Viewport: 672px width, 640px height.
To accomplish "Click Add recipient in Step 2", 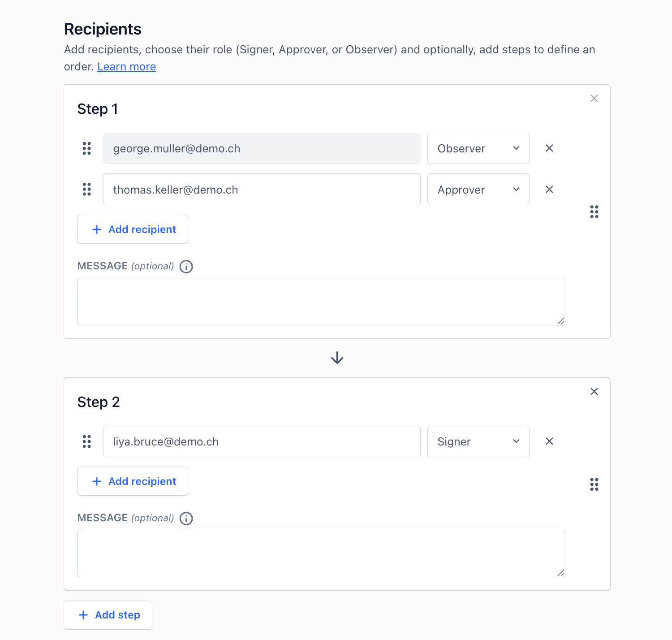I will [x=133, y=481].
